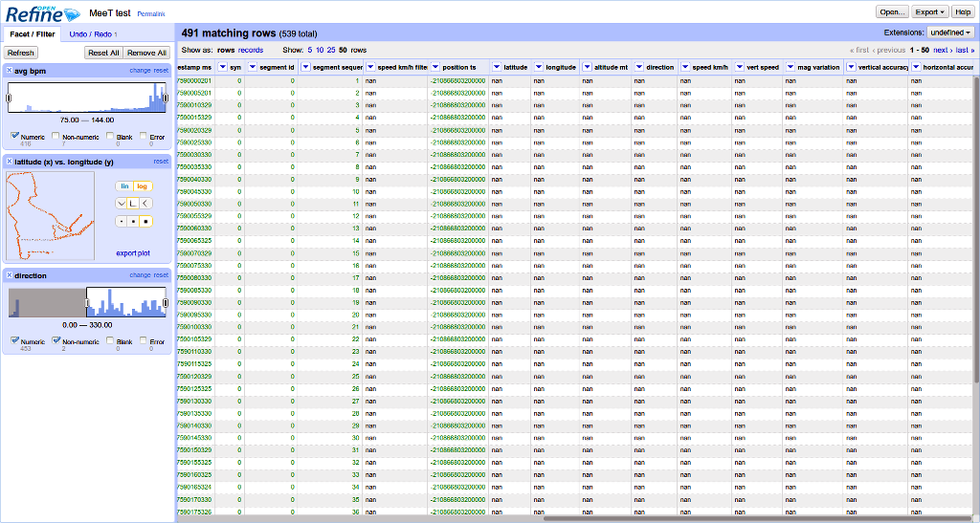980x523 pixels.
Task: Remove the avg bpm facet
Action: [x=10, y=71]
